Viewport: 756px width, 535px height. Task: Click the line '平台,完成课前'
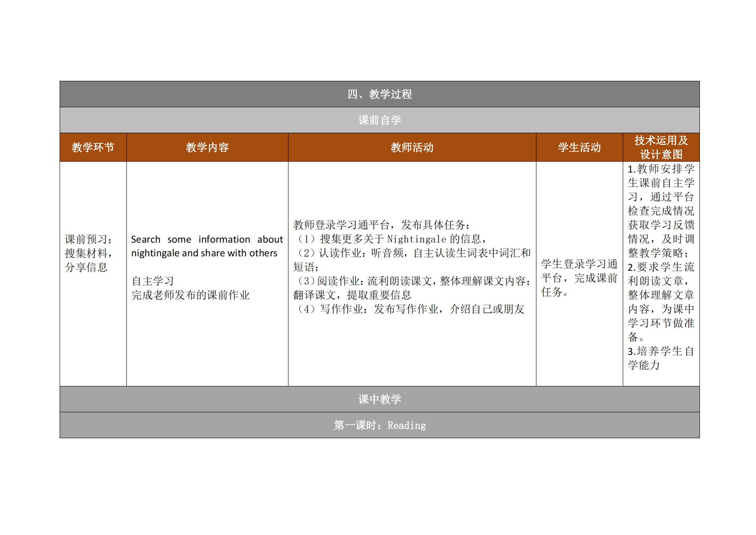click(x=579, y=278)
